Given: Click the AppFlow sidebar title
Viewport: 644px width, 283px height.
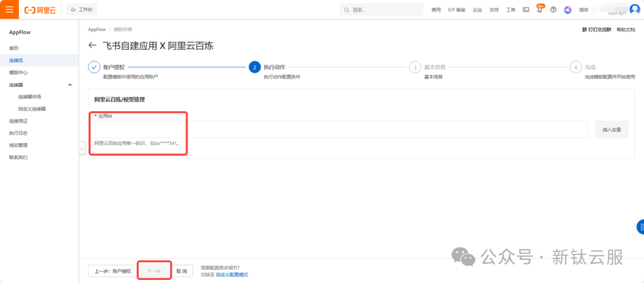Looking at the screenshot, I should coord(20,32).
